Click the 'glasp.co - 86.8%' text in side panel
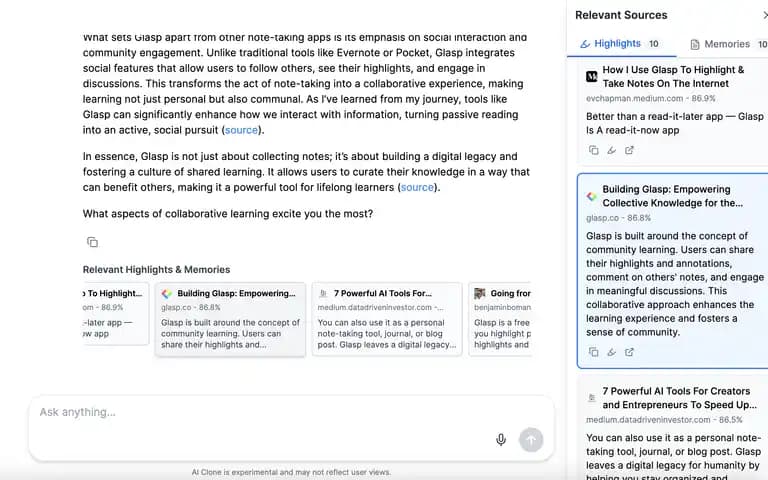 [x=618, y=218]
